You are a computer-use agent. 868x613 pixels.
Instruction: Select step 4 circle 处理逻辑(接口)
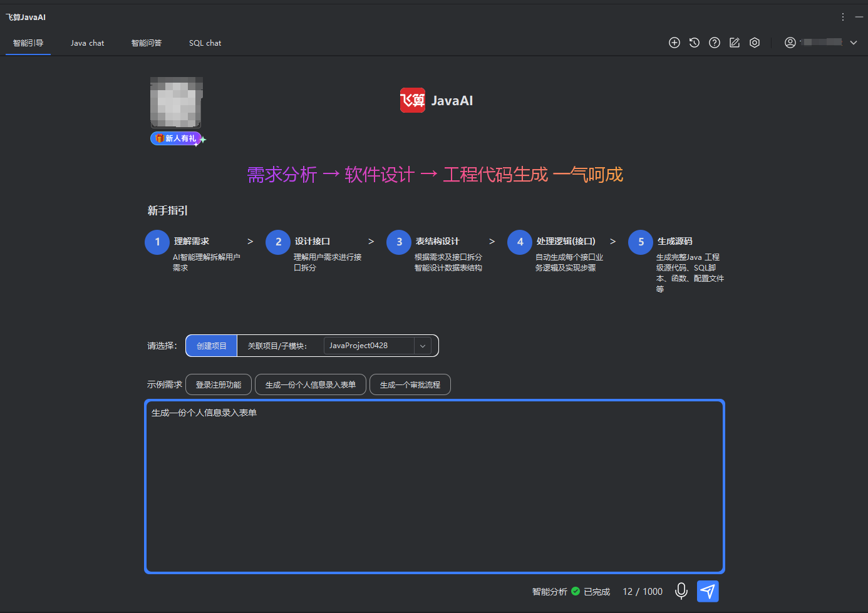[520, 242]
